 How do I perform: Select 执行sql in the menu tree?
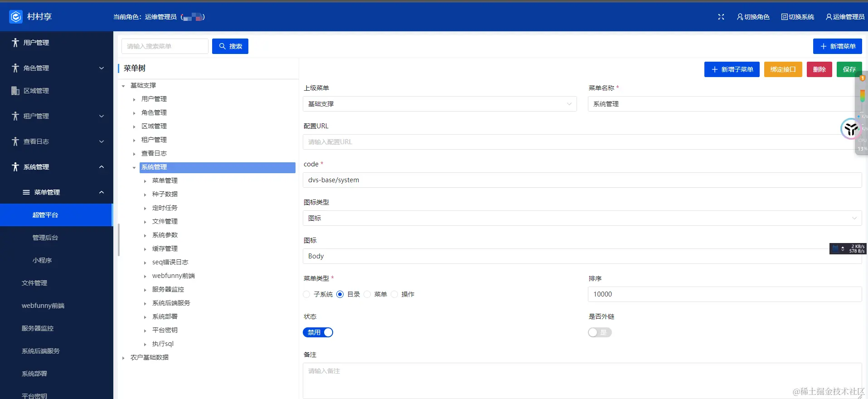163,344
